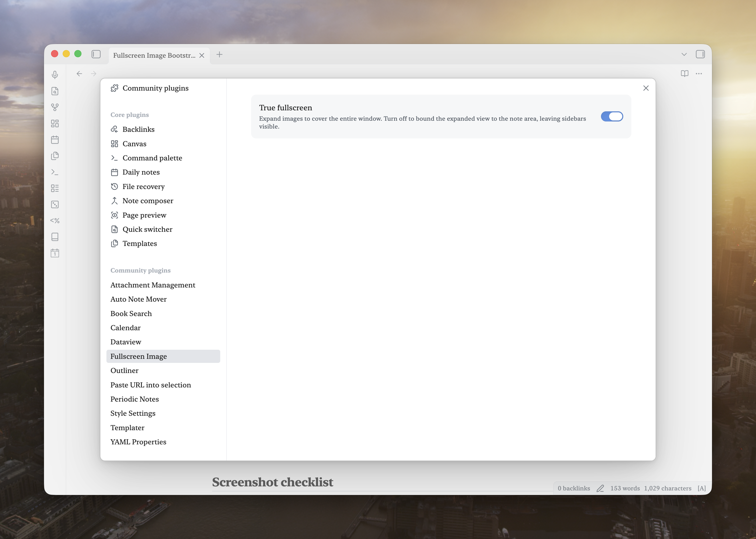Open today's daily note ribbon icon
756x539 pixels.
(55, 140)
